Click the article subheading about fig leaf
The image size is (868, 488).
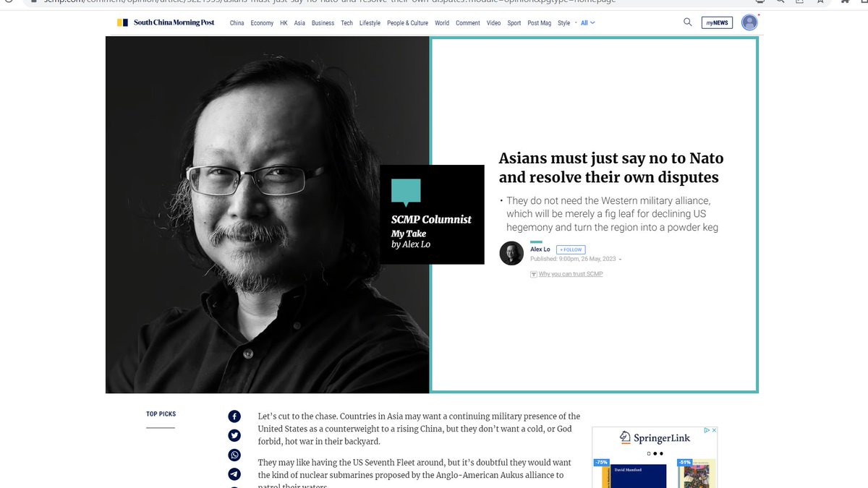[x=611, y=214]
